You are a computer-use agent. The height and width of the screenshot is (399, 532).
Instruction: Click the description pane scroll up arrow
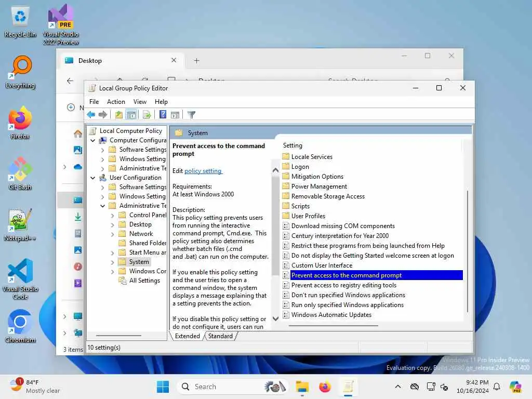pos(275,170)
